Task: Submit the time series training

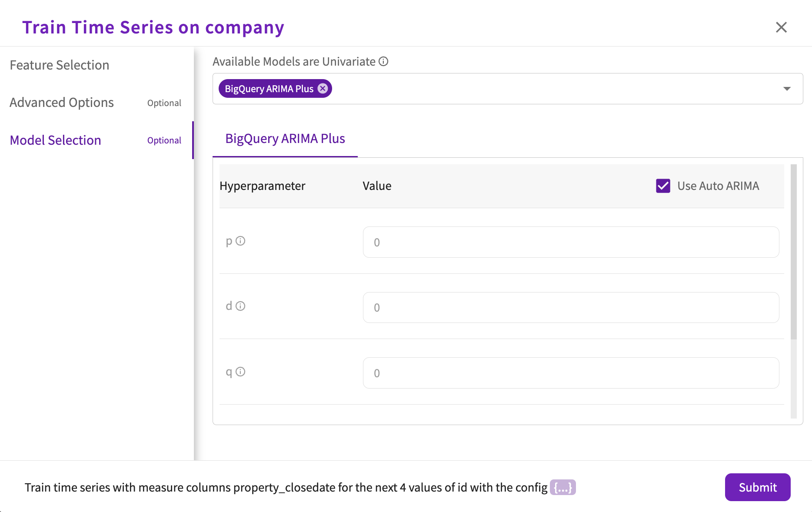Action: point(758,487)
